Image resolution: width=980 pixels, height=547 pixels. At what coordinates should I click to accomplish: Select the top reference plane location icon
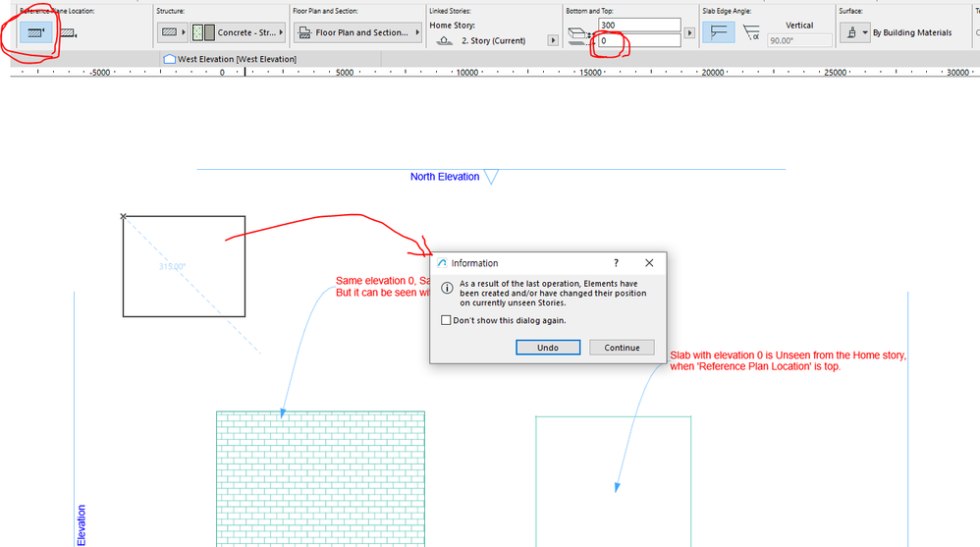coord(35,32)
